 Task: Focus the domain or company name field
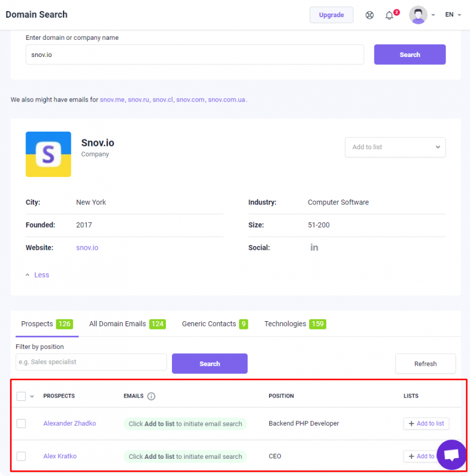pyautogui.click(x=195, y=55)
